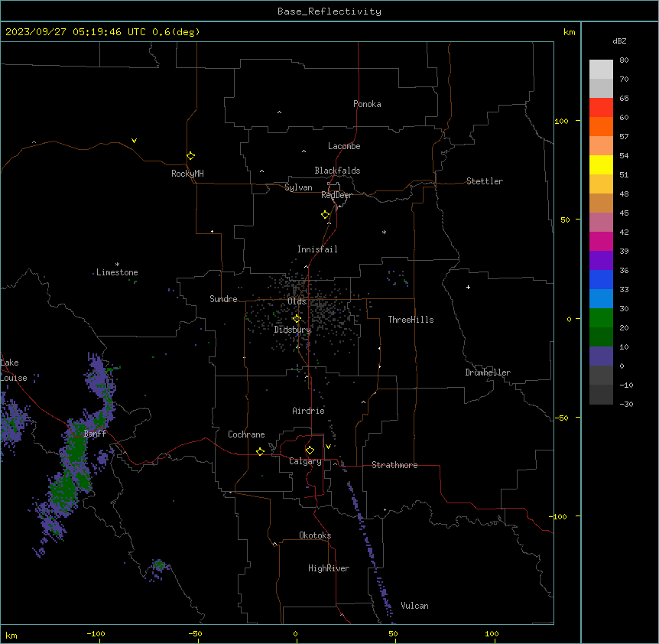The height and width of the screenshot is (644, 659).
Task: Select the Banff label
Action: tap(95, 434)
